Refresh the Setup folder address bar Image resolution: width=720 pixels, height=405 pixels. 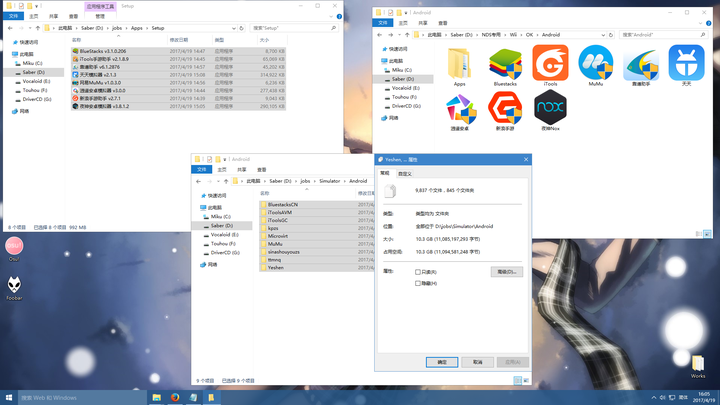(242, 28)
